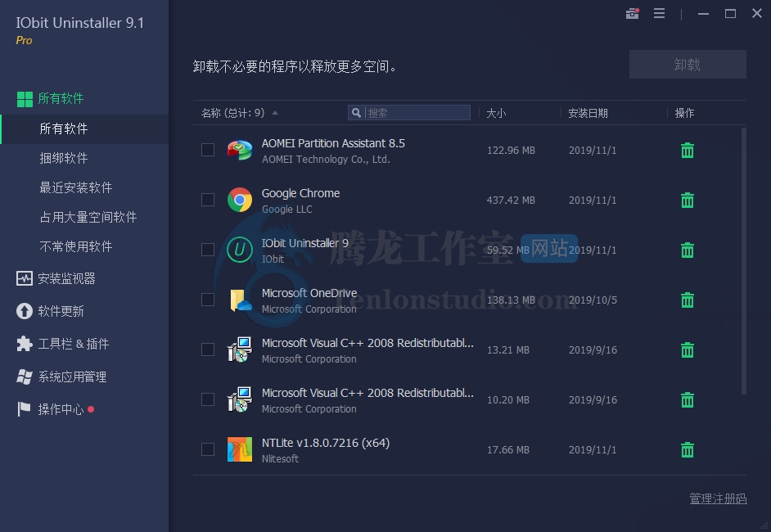Tick checkbox for Visual C++ 2008 13.21 MB

click(208, 349)
